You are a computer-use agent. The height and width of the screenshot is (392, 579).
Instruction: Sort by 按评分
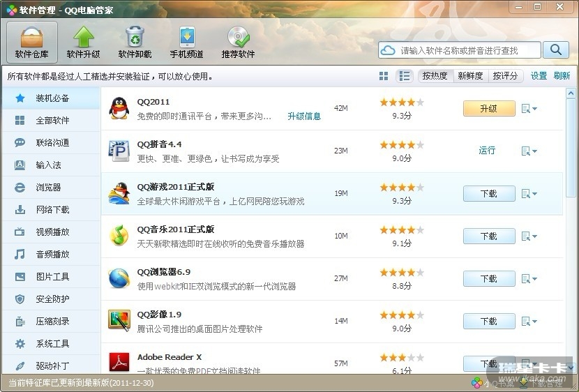point(505,76)
